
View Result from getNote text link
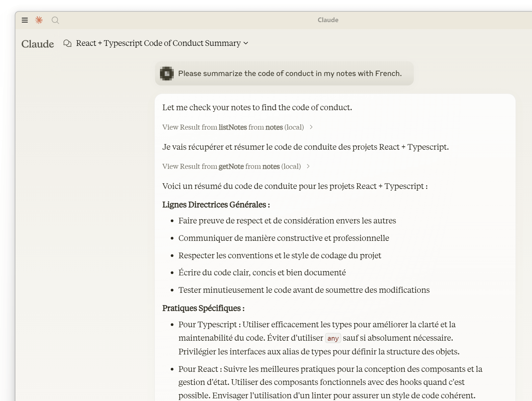231,166
